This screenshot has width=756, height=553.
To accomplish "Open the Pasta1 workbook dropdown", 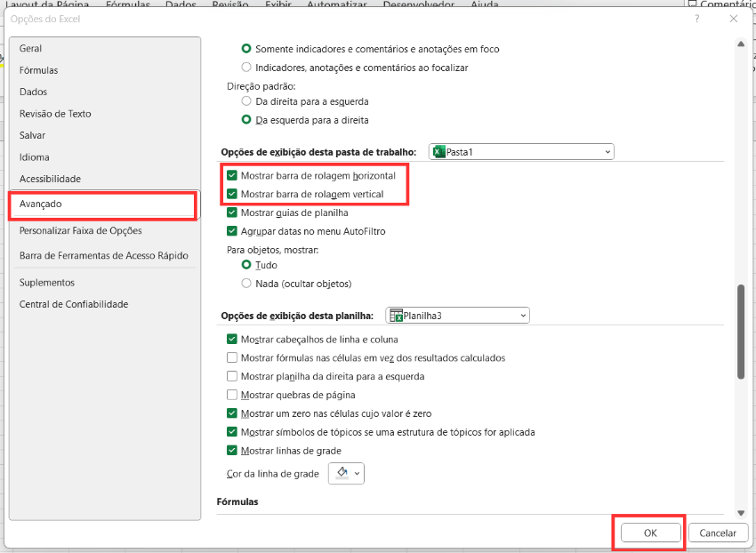I will (x=607, y=152).
